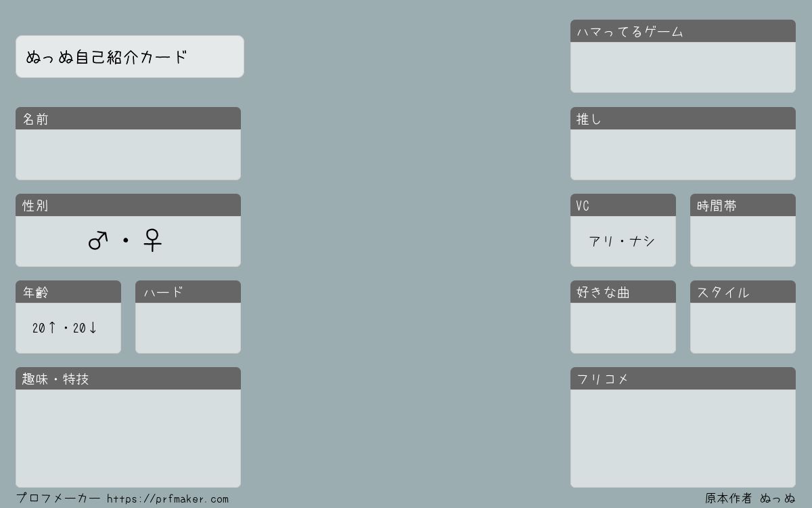Click the 時間帯 input box

[743, 241]
